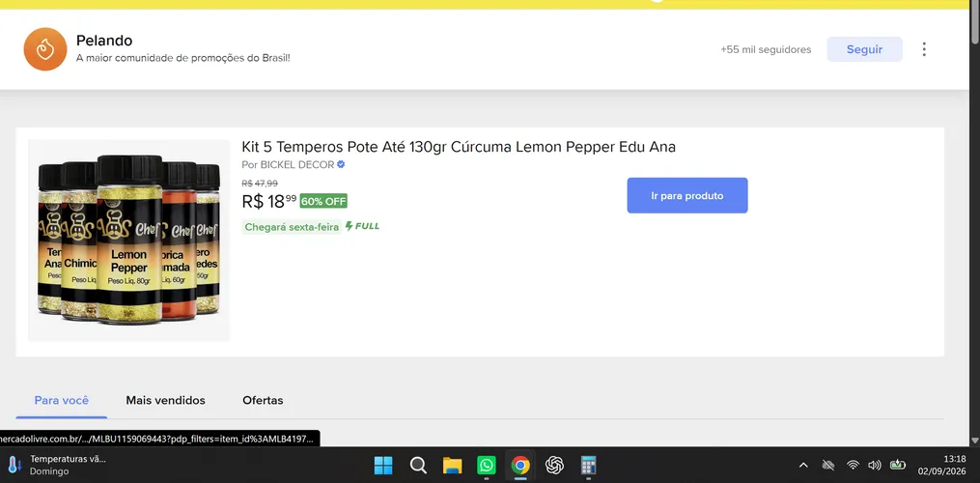
Task: Open File Explorer from the taskbar
Action: tap(452, 466)
